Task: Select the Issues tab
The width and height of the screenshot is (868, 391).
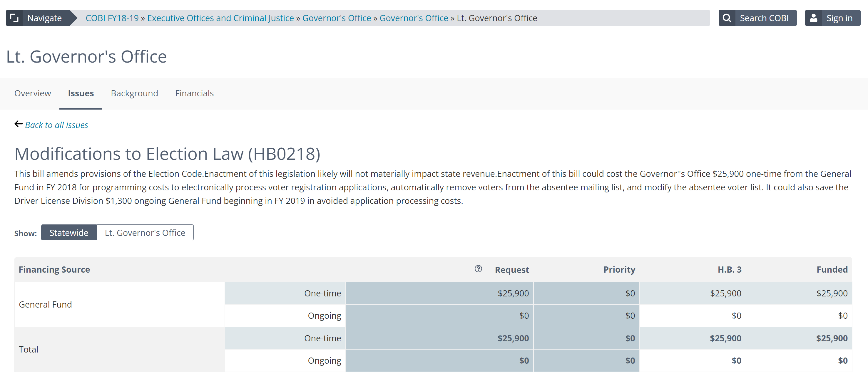Action: (81, 93)
